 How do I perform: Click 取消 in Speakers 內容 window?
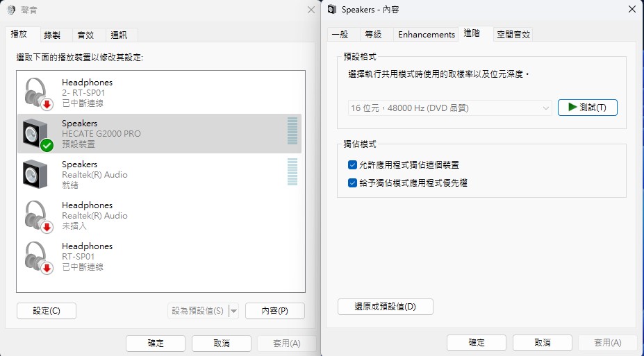pyautogui.click(x=542, y=342)
